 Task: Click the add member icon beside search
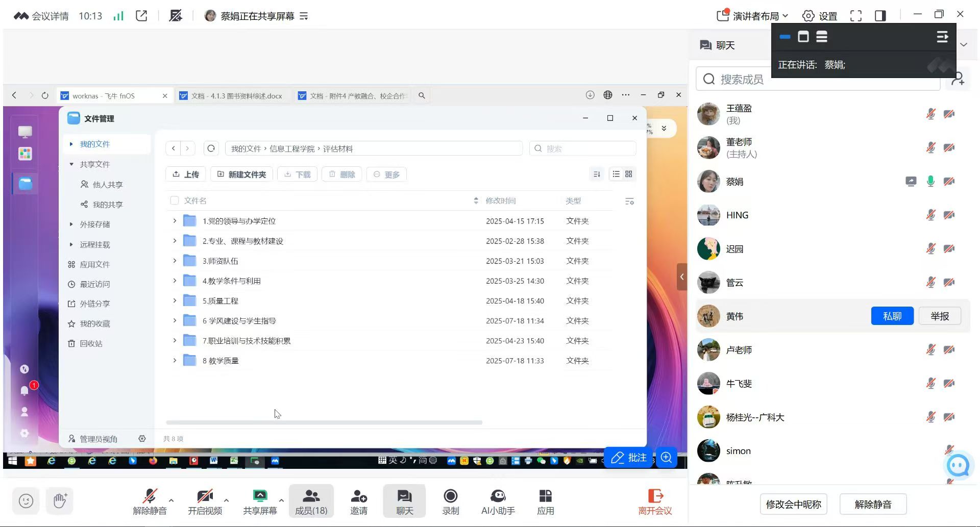click(958, 79)
